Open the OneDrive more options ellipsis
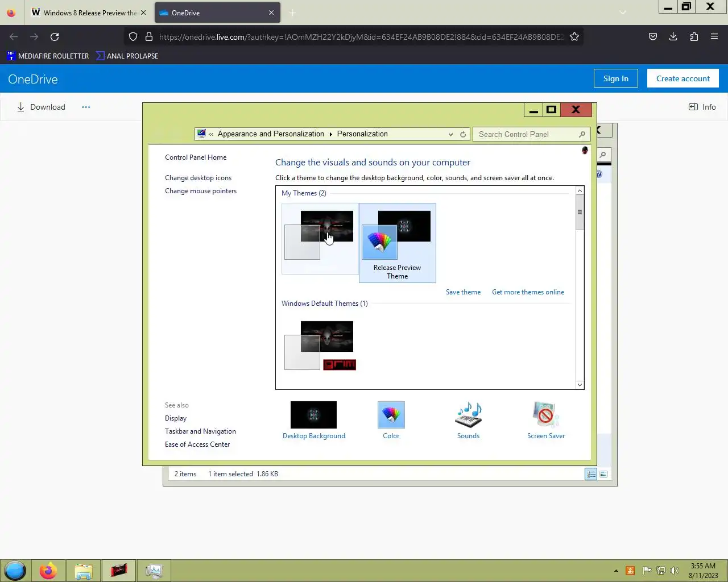 [86, 107]
